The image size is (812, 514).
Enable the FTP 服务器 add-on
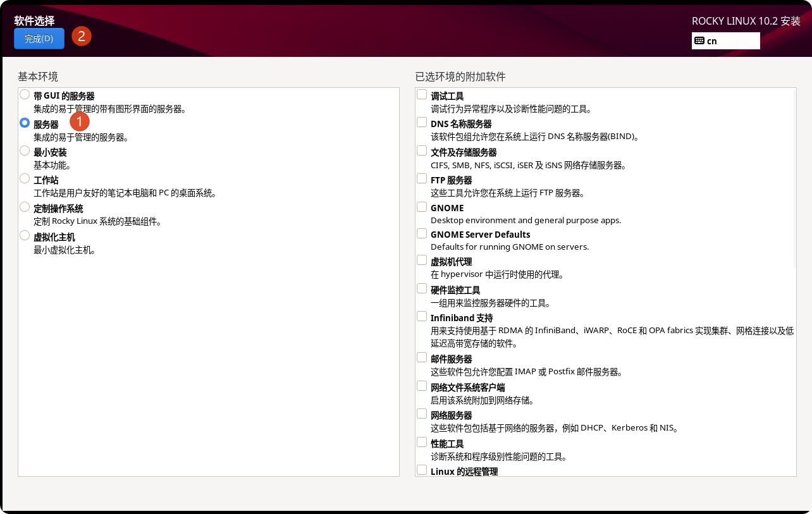point(422,178)
